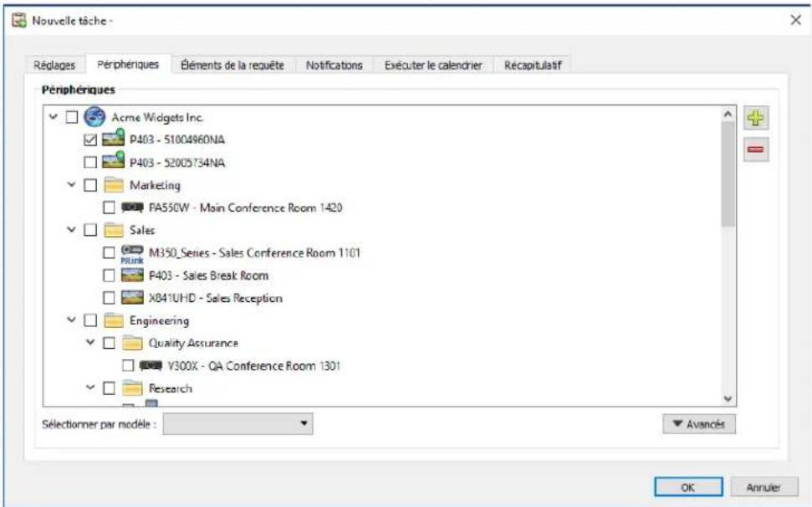Open the Sélectionner par modèle dropdown
Viewport: 812px width, 507px height.
[238, 424]
